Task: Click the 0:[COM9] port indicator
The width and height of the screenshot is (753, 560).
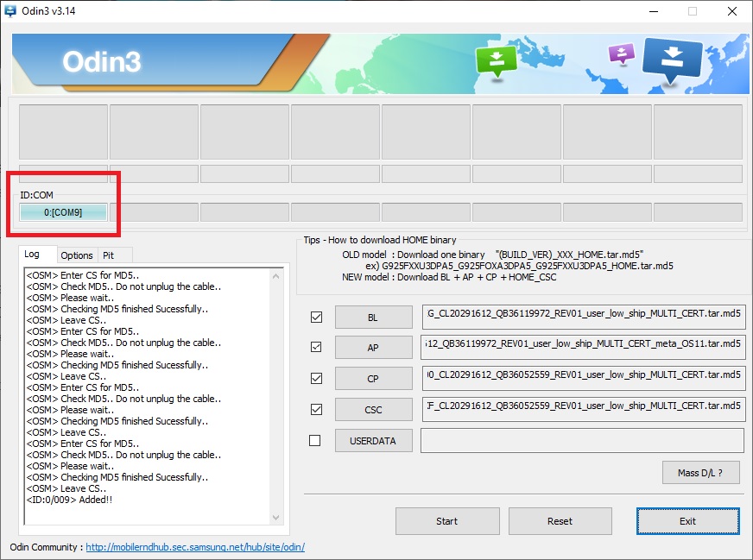Action: tap(63, 212)
